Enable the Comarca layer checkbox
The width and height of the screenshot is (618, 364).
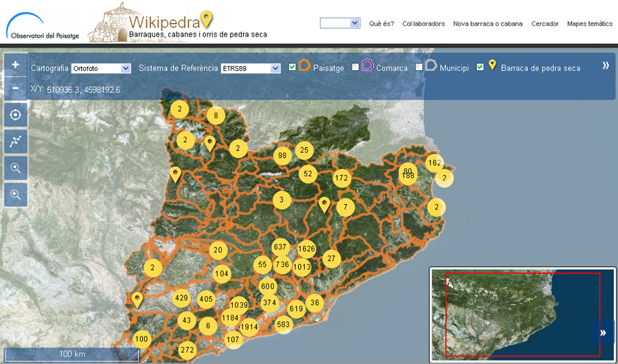(x=355, y=67)
